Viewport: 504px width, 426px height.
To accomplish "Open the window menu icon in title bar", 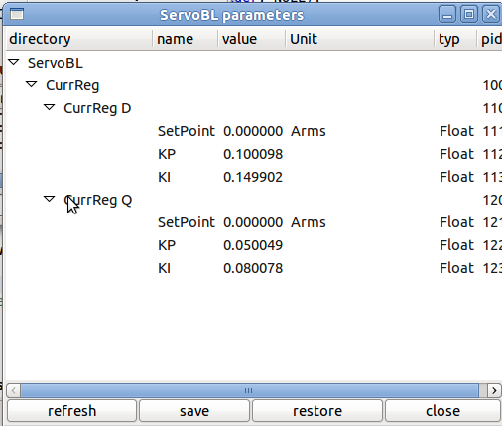I will pos(17,15).
